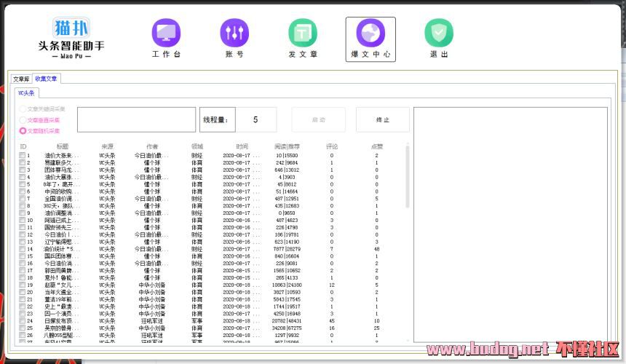Click the 线程量 value field showing 5
Image resolution: width=626 pixels, height=364 pixels.
coord(255,119)
